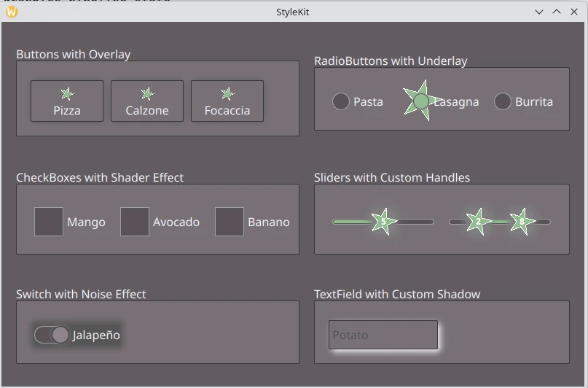Image resolution: width=588 pixels, height=388 pixels.
Task: Click the range slider star handle 8
Action: pos(522,222)
